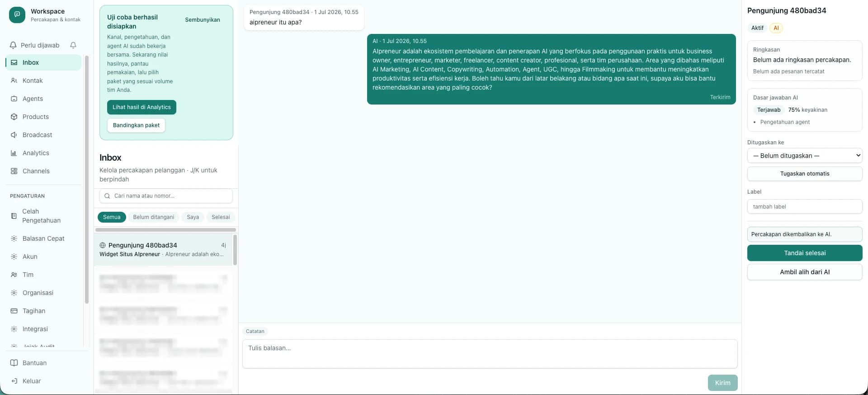Image resolution: width=868 pixels, height=395 pixels.
Task: Click the Bandingkan paket button
Action: pos(136,125)
